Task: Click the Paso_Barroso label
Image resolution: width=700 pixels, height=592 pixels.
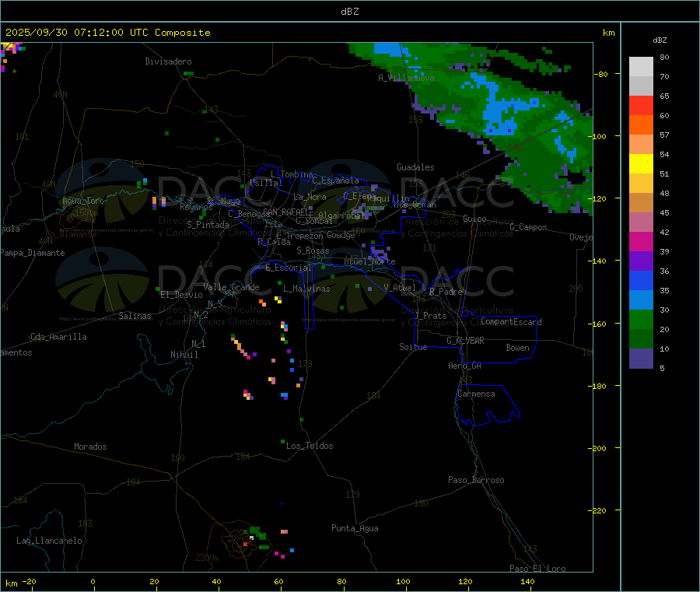Action: (x=476, y=480)
